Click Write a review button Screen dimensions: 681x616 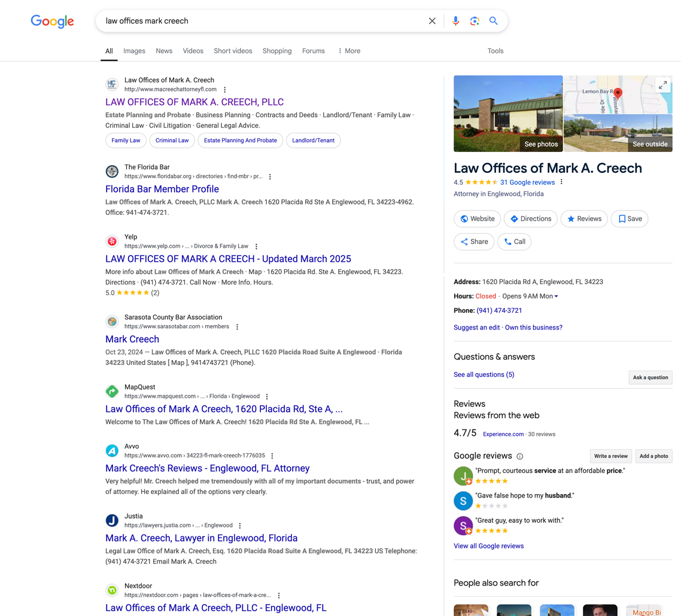click(610, 456)
